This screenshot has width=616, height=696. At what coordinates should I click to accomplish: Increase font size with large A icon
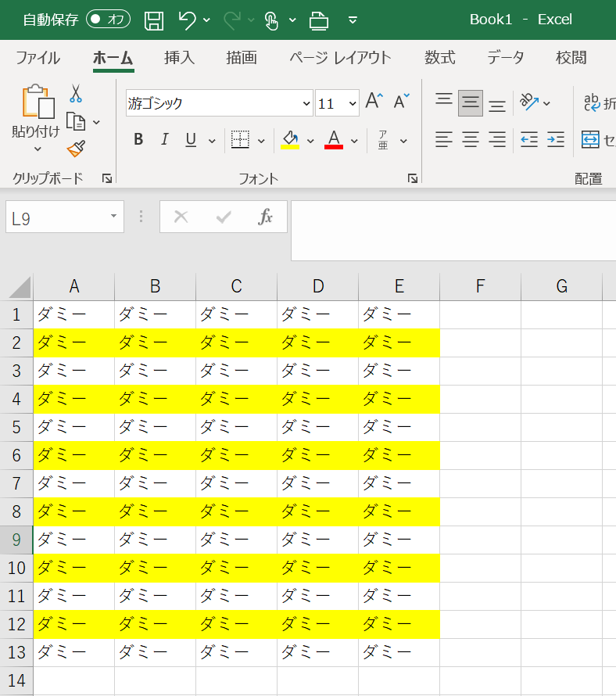click(374, 101)
